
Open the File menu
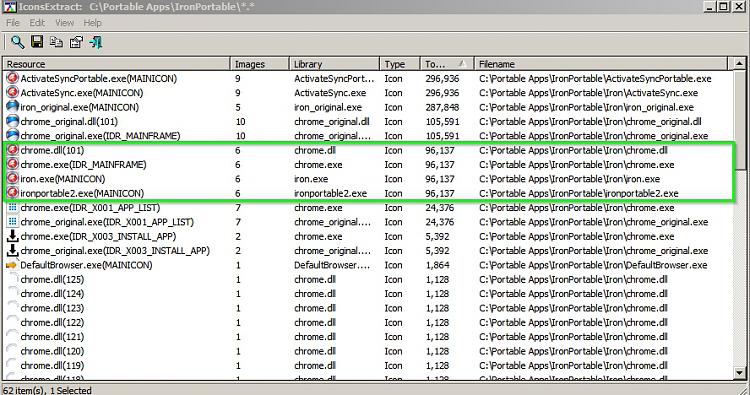coord(13,22)
